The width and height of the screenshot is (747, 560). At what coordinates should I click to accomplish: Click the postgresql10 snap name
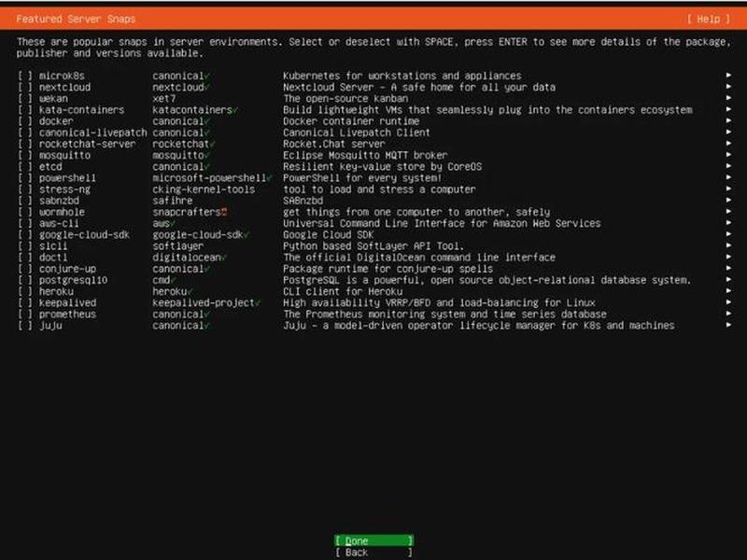pyautogui.click(x=74, y=280)
